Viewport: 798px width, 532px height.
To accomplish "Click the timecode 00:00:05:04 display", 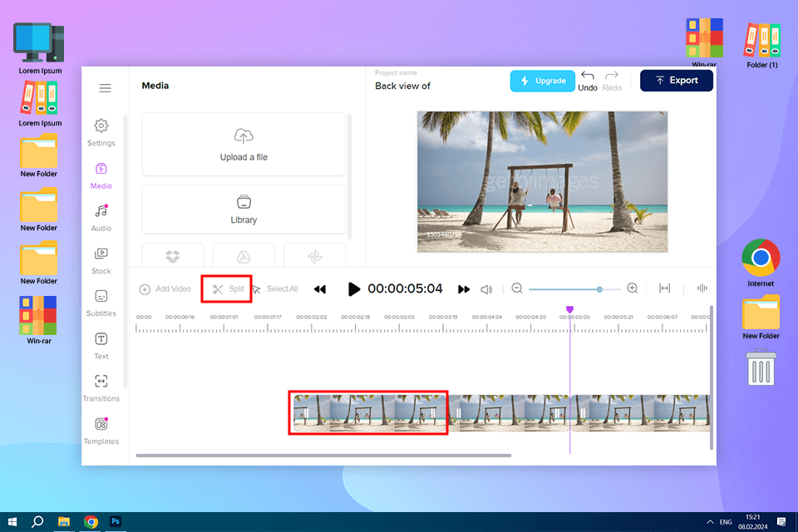I will click(x=405, y=288).
